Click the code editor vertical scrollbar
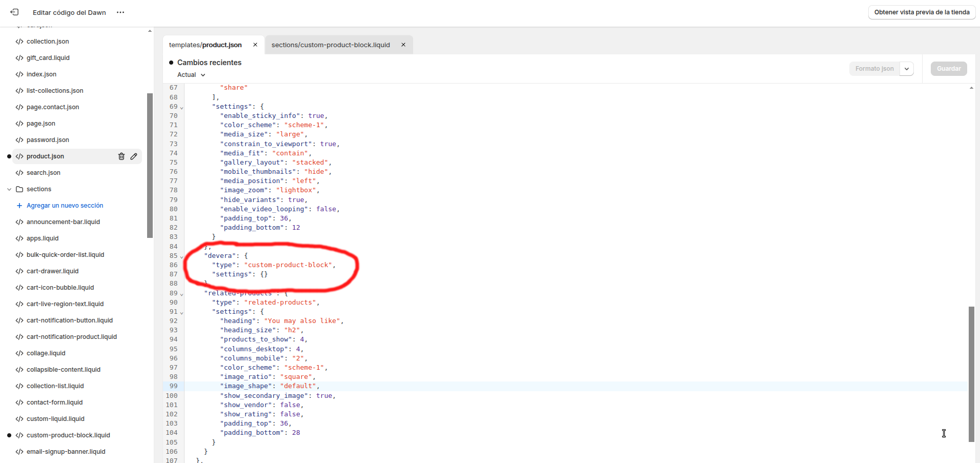This screenshot has width=980, height=463. point(971,373)
